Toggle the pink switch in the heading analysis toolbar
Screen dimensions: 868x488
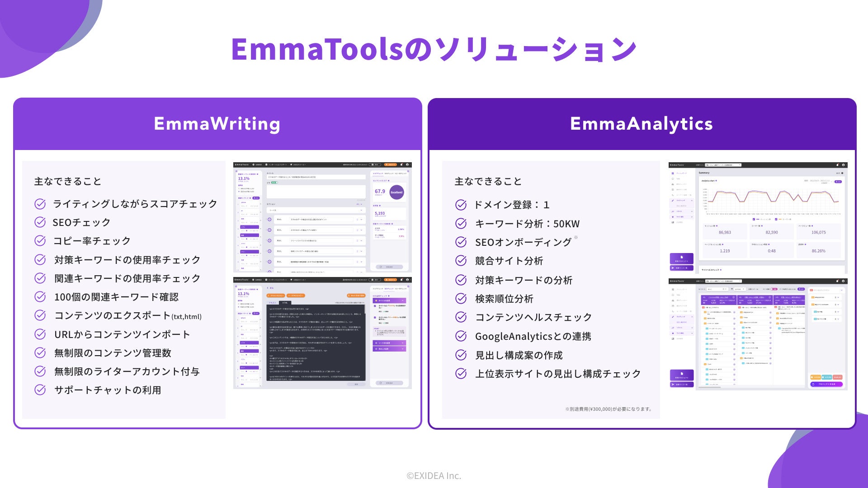point(774,289)
